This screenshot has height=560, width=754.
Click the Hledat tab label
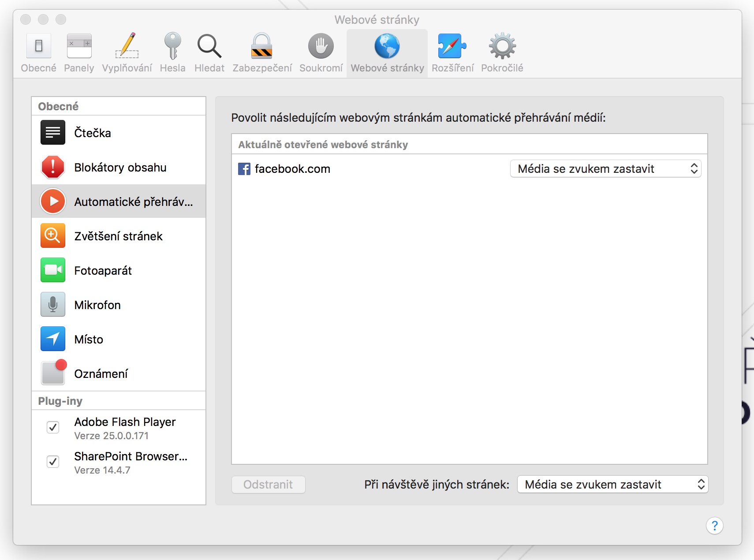click(x=209, y=68)
